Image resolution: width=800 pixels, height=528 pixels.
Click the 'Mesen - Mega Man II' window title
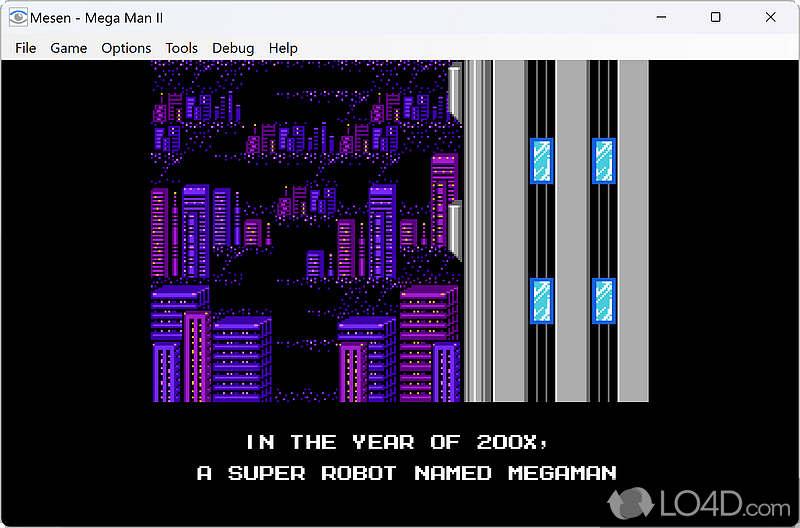click(x=96, y=18)
